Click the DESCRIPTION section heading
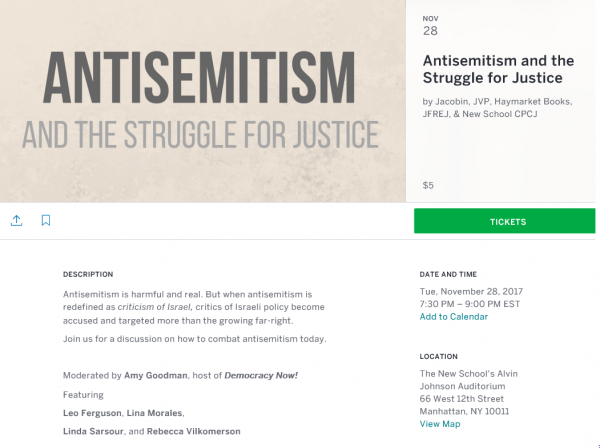 (x=88, y=274)
